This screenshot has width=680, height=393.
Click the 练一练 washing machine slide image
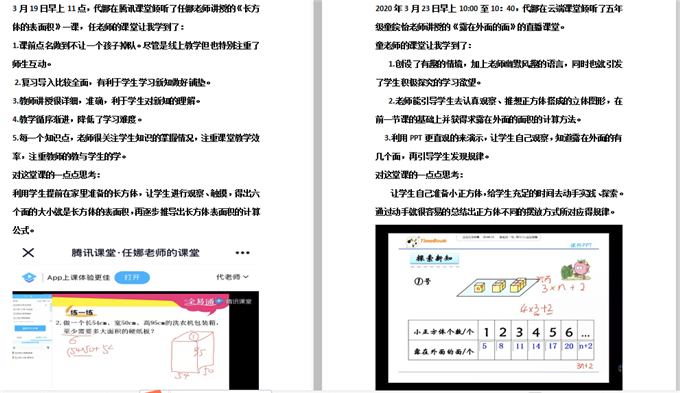(x=135, y=341)
